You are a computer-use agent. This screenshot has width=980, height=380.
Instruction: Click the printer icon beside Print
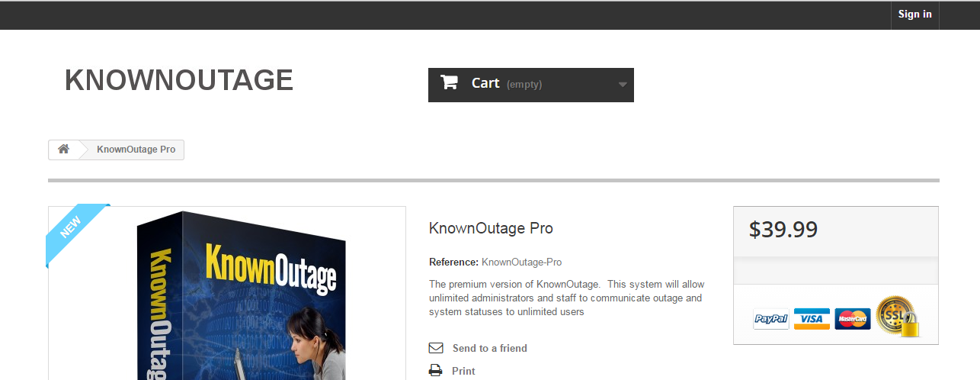click(x=436, y=371)
